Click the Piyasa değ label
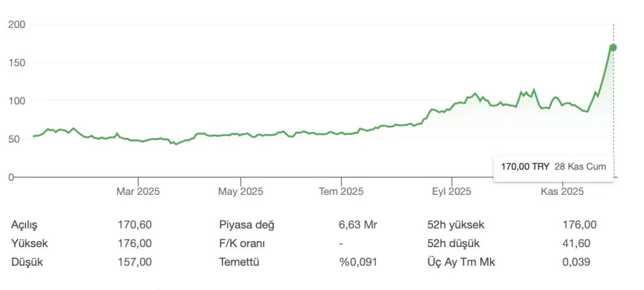Screen dimensions: 644x290 coord(247,225)
